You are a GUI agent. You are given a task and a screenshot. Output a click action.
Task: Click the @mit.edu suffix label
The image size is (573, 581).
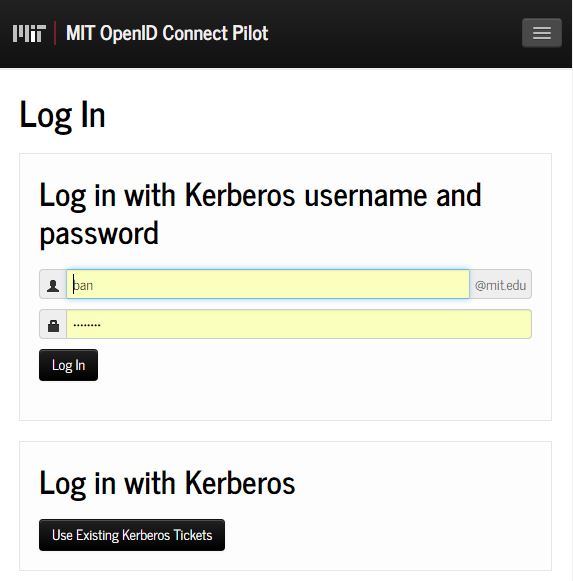click(x=500, y=285)
